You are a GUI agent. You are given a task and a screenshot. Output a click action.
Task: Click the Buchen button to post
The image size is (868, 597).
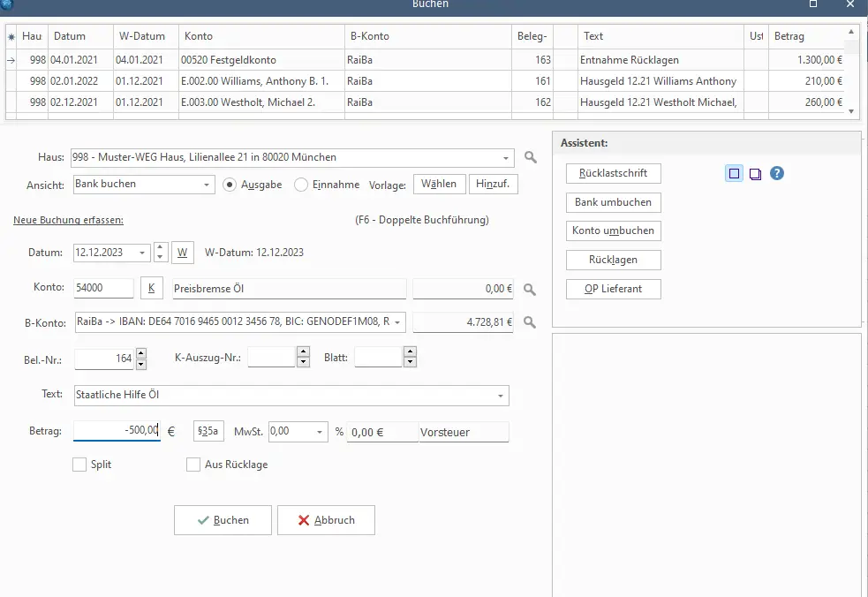click(x=223, y=520)
